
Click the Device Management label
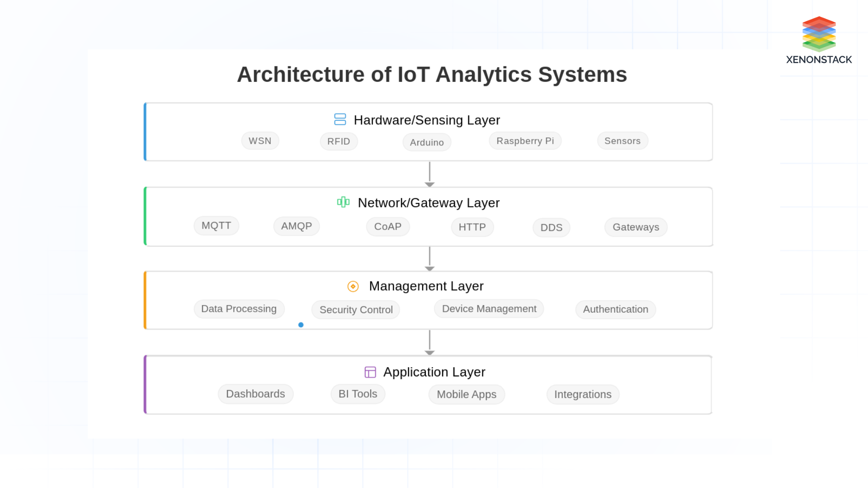pyautogui.click(x=488, y=309)
